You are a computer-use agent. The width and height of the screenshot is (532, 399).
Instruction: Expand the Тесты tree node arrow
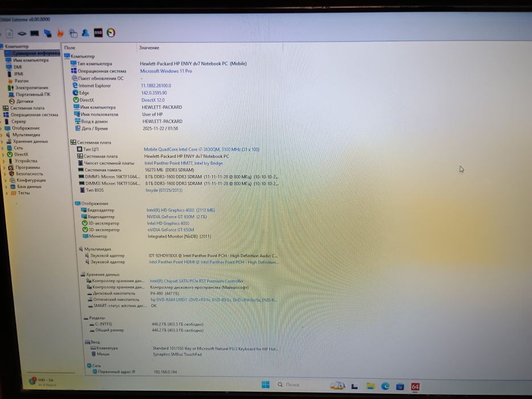tap(6, 193)
